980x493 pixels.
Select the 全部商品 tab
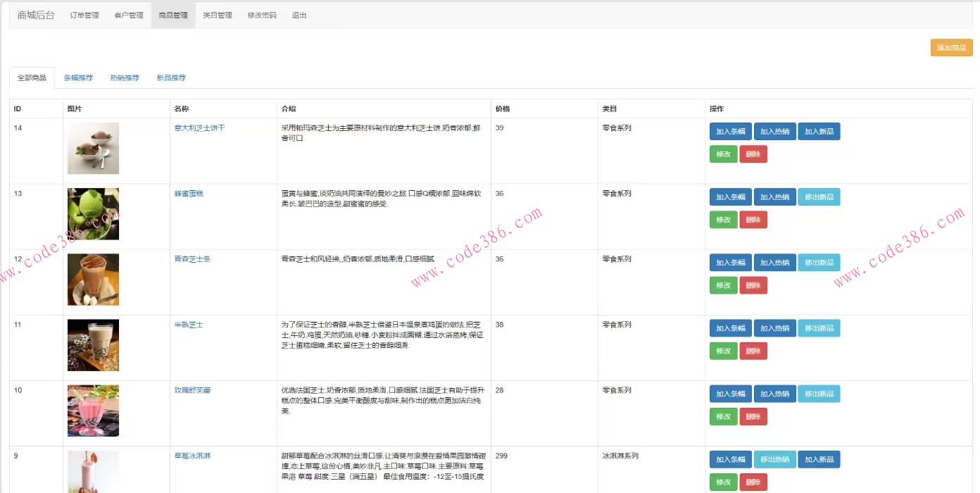click(31, 77)
